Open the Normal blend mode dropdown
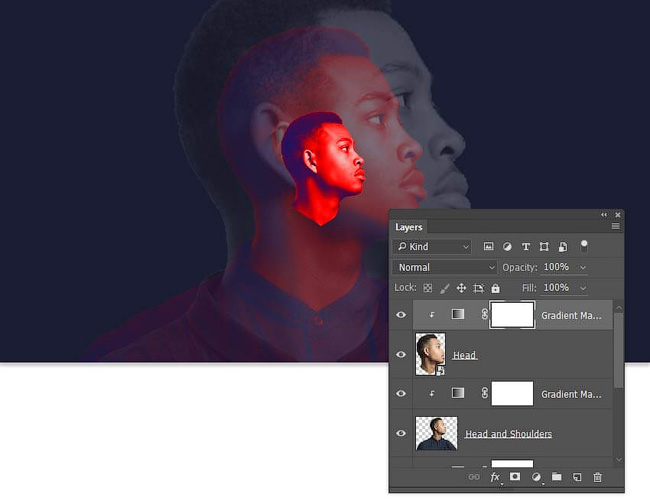650x504 pixels. [445, 267]
